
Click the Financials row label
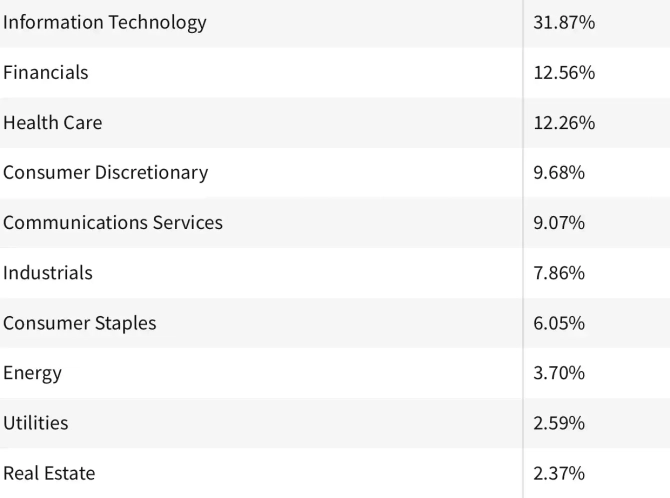(46, 72)
